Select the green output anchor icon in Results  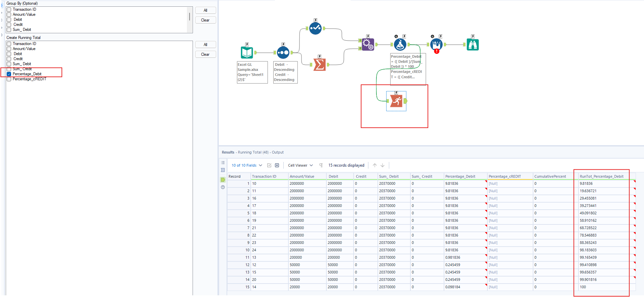click(x=223, y=180)
